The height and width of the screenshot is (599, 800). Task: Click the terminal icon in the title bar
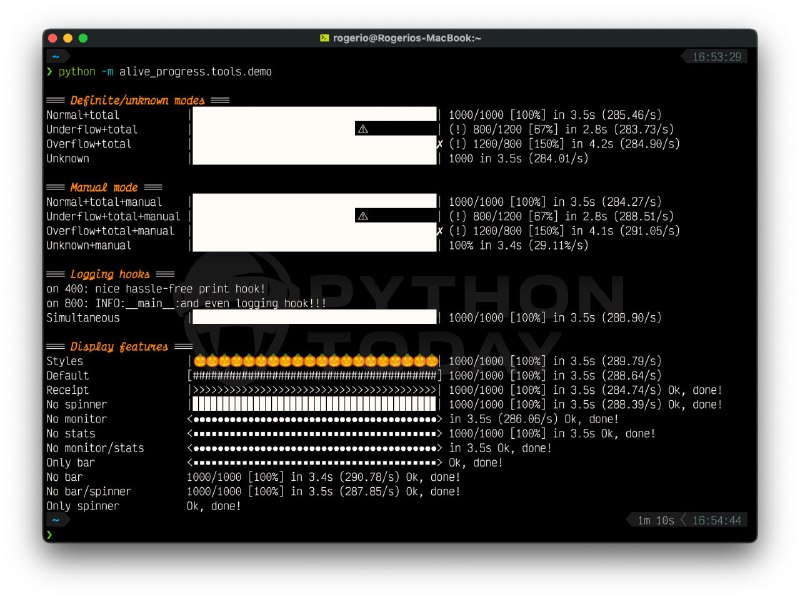(324, 38)
